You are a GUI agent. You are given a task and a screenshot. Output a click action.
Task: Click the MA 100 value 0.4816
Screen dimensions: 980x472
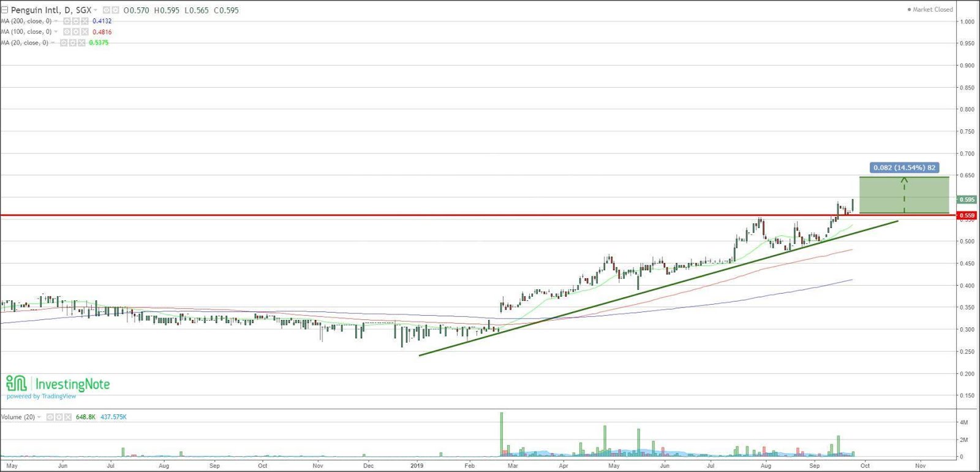coord(102,32)
